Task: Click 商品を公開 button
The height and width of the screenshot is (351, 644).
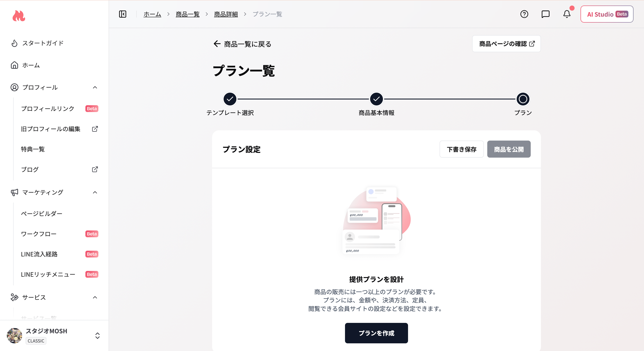Action: coord(509,149)
